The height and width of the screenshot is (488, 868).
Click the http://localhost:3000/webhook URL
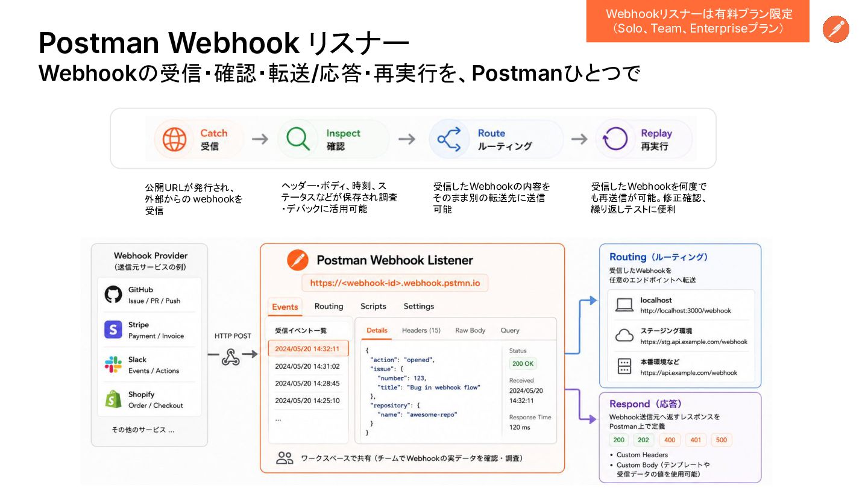click(x=685, y=311)
